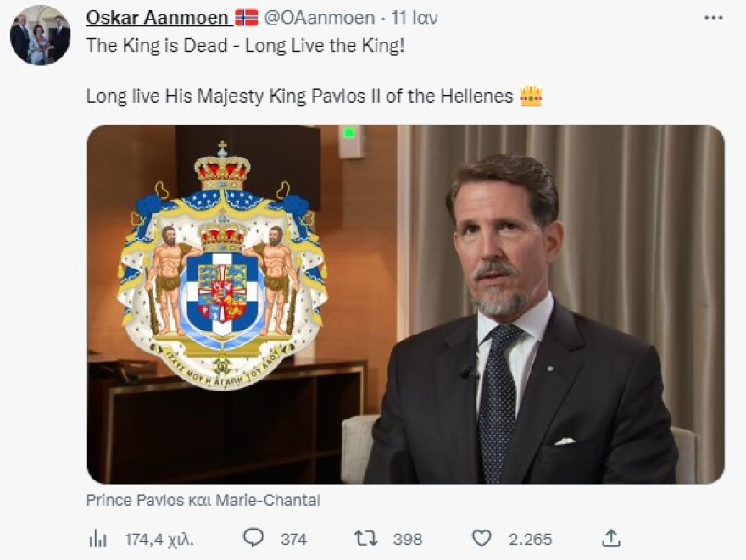Click the 2.265 likes count
Screen dimensions: 746x560
(530, 539)
